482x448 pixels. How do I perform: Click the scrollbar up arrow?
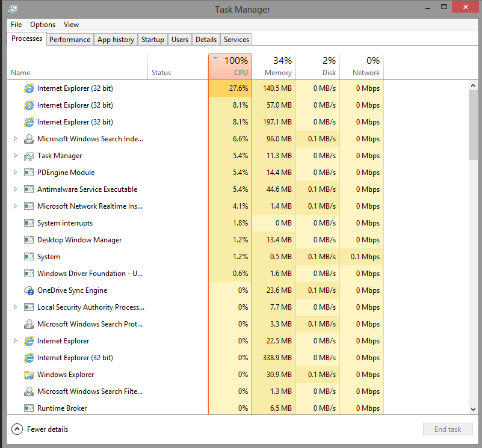(474, 85)
